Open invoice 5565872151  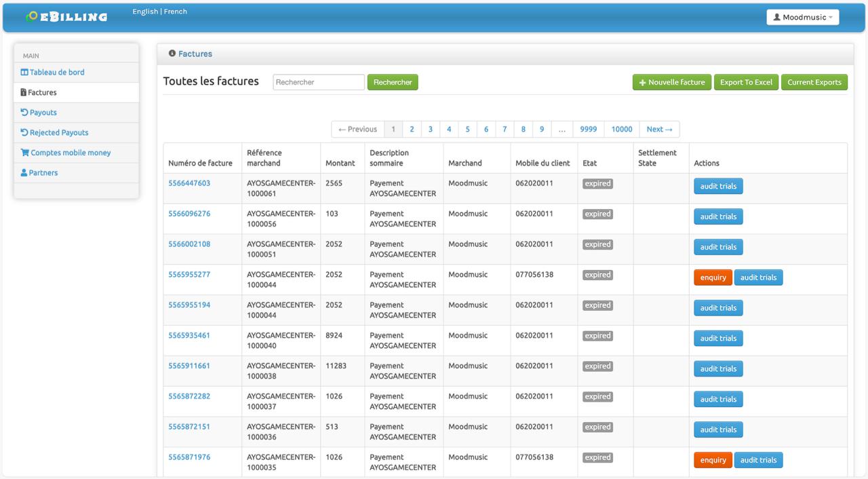click(189, 427)
